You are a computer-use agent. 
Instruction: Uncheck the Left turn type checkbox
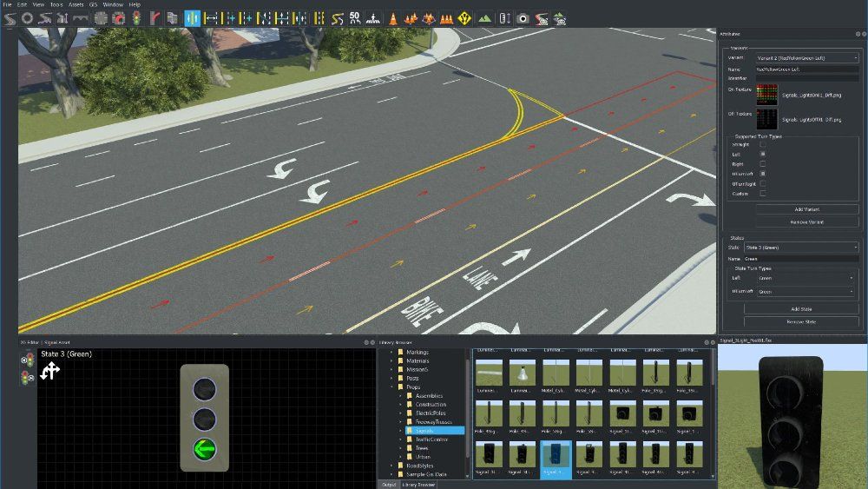[763, 154]
